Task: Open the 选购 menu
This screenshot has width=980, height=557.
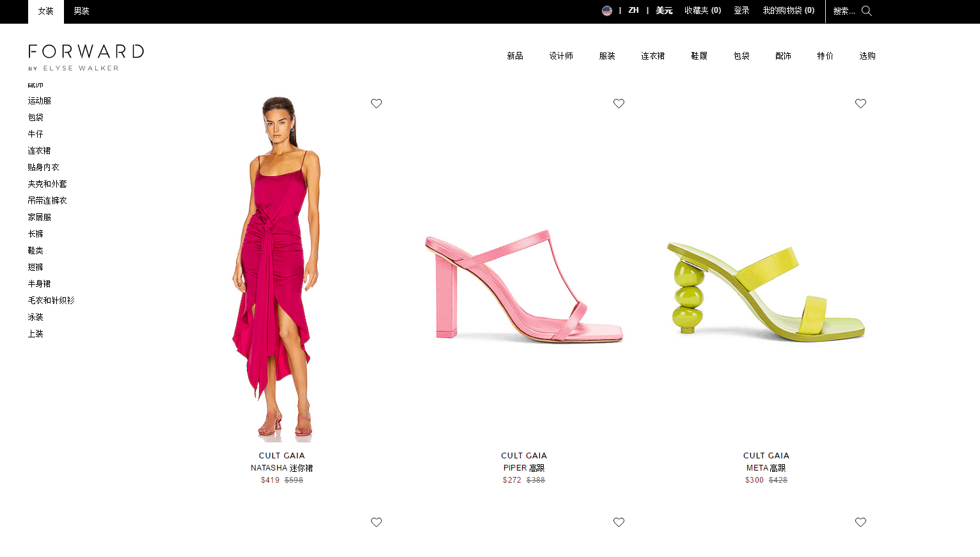Action: [x=867, y=56]
